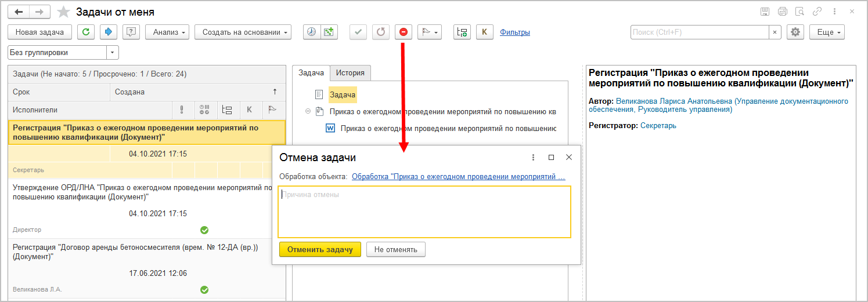Open the Фильтры link
The width and height of the screenshot is (868, 302).
[515, 32]
